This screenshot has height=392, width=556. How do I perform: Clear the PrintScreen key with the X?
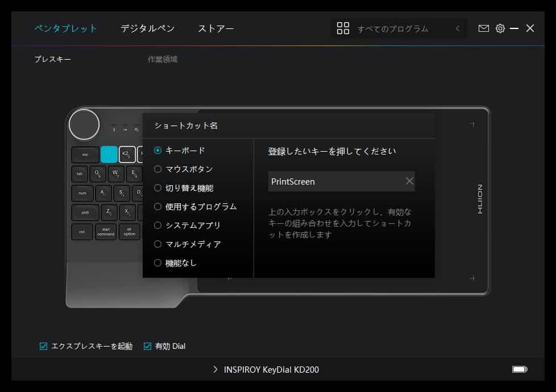409,181
